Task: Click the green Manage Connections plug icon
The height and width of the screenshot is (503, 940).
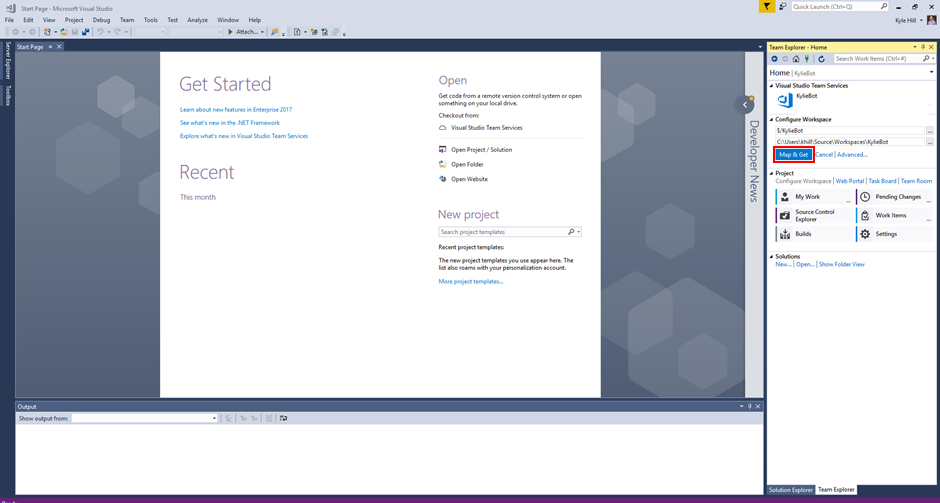Action: pyautogui.click(x=807, y=59)
